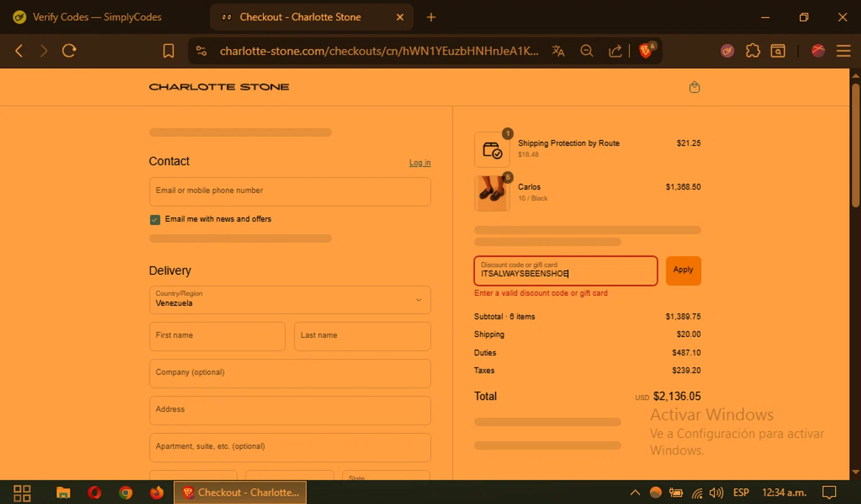Open the Wi-Fi network icon
861x504 pixels.
(x=697, y=493)
